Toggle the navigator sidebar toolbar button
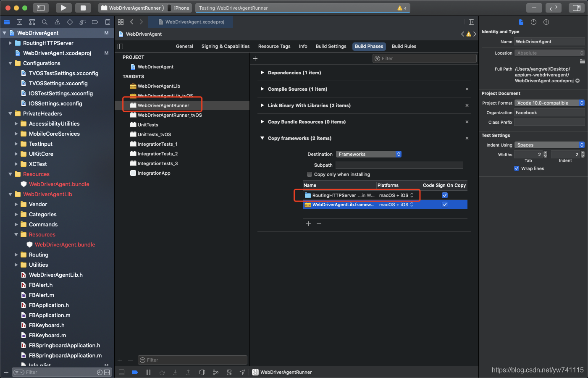 [x=41, y=8]
